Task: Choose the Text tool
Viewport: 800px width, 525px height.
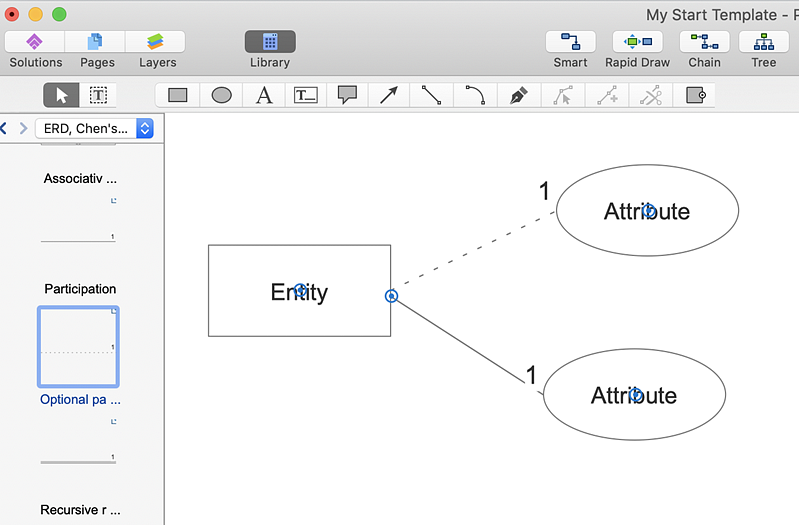Action: 264,96
